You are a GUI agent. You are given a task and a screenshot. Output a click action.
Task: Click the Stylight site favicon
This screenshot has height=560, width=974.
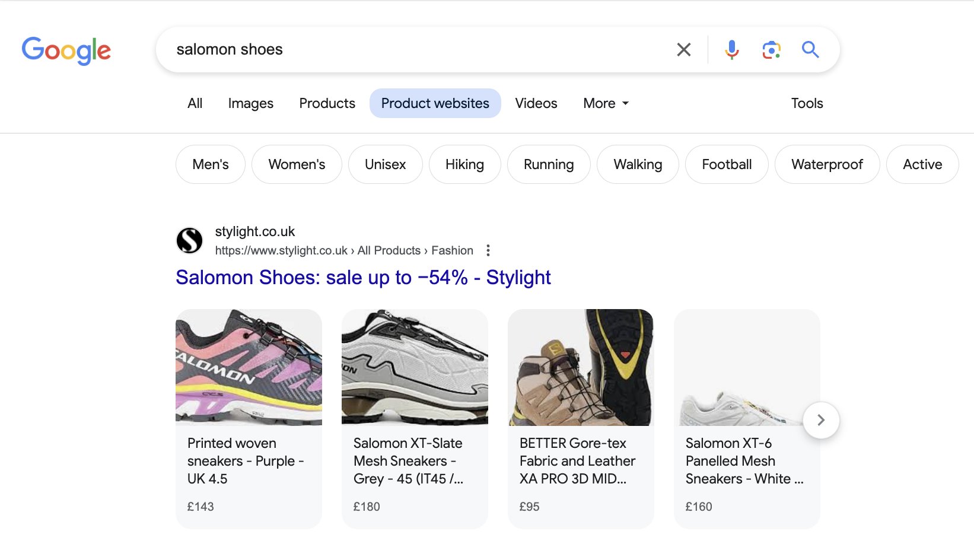(x=190, y=241)
